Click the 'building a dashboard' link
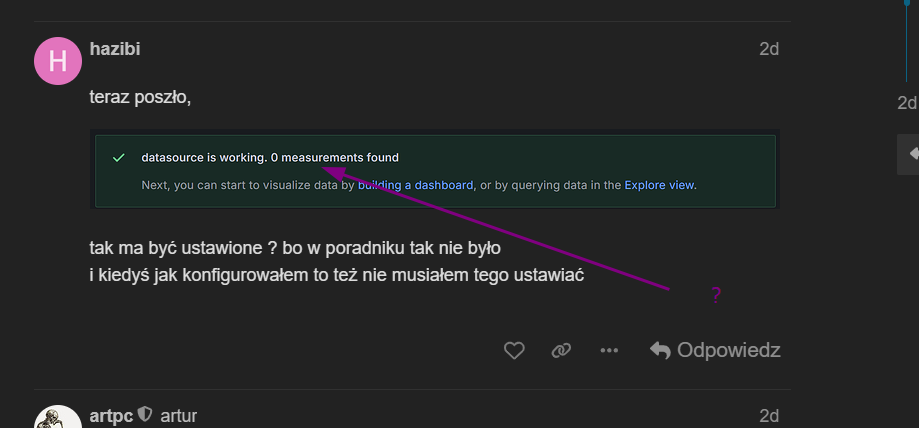The width and height of the screenshot is (919, 428). 415,185
